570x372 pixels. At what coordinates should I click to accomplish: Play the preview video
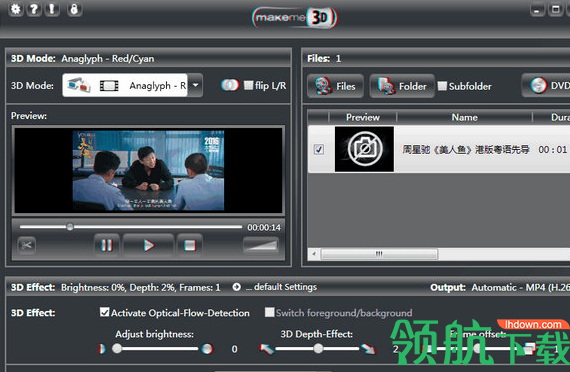(148, 245)
